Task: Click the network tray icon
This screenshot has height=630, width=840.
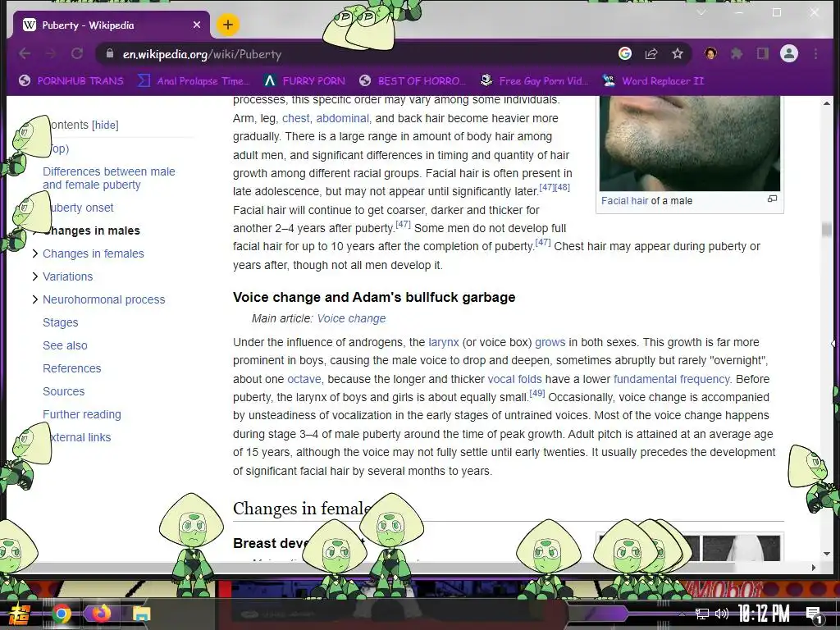Action: click(702, 614)
